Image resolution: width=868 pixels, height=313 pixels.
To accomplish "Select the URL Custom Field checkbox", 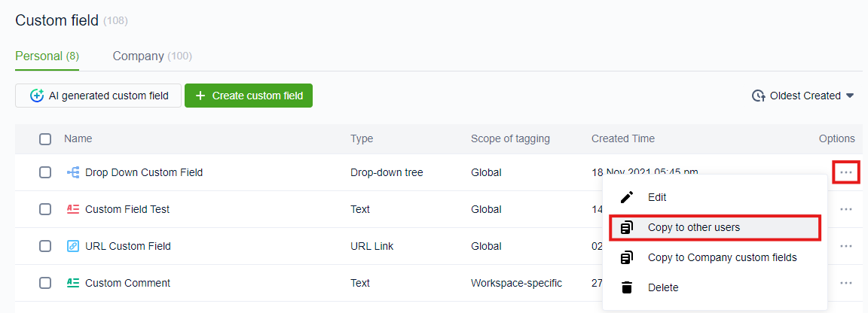I will [x=45, y=246].
